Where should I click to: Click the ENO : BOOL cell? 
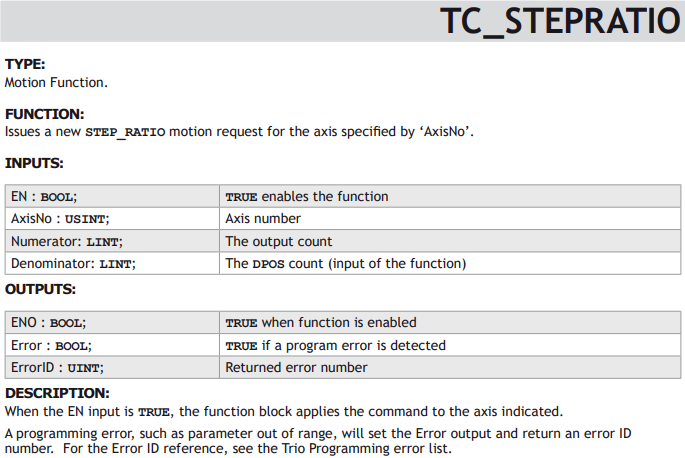(x=112, y=323)
